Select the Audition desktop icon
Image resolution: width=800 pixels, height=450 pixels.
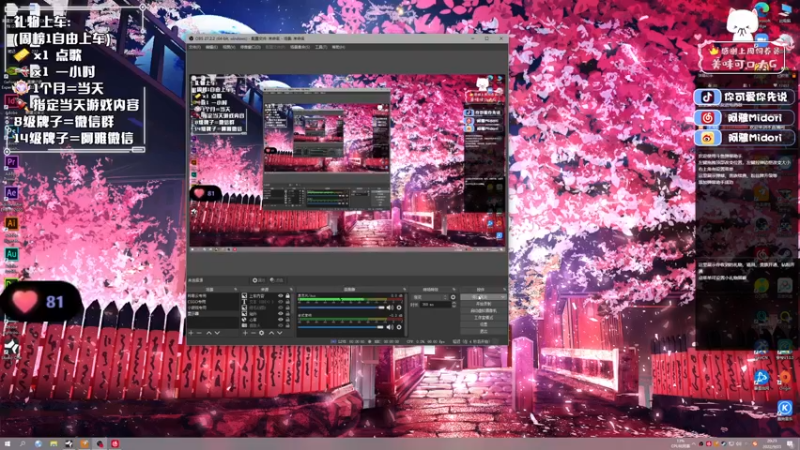11,254
